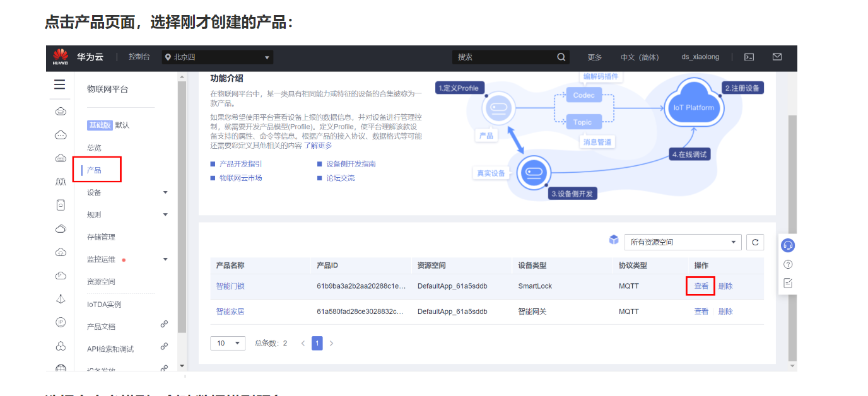868x396 pixels.
Task: Click the 物联网平台 sidebar title
Action: [x=107, y=90]
